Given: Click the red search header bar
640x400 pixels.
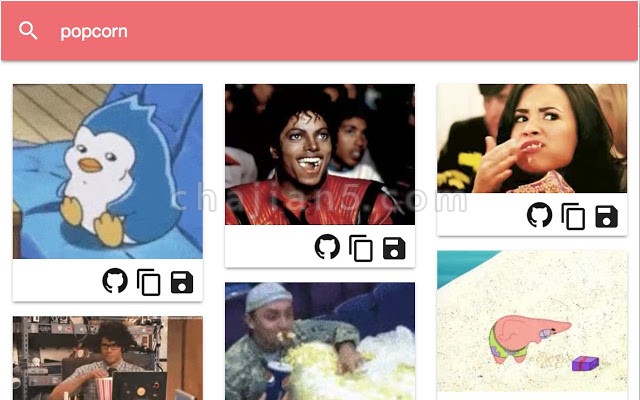Looking at the screenshot, I should click(320, 31).
